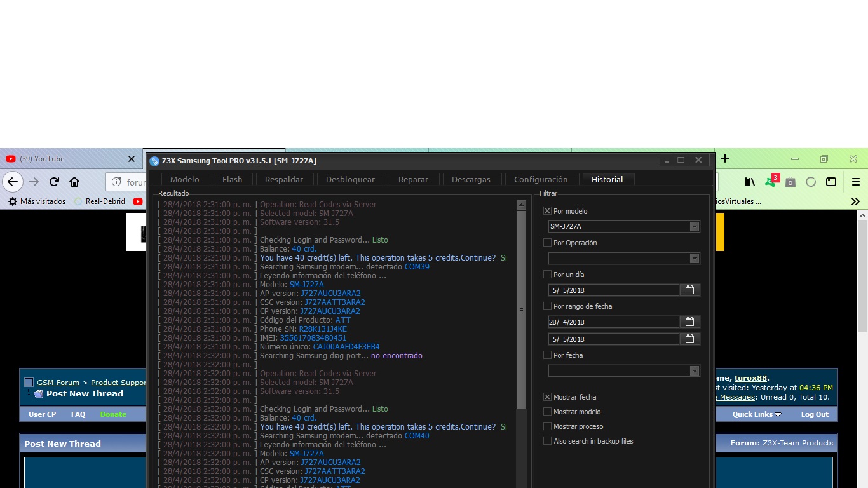Click the range start date field 28/4/2018

tap(614, 322)
